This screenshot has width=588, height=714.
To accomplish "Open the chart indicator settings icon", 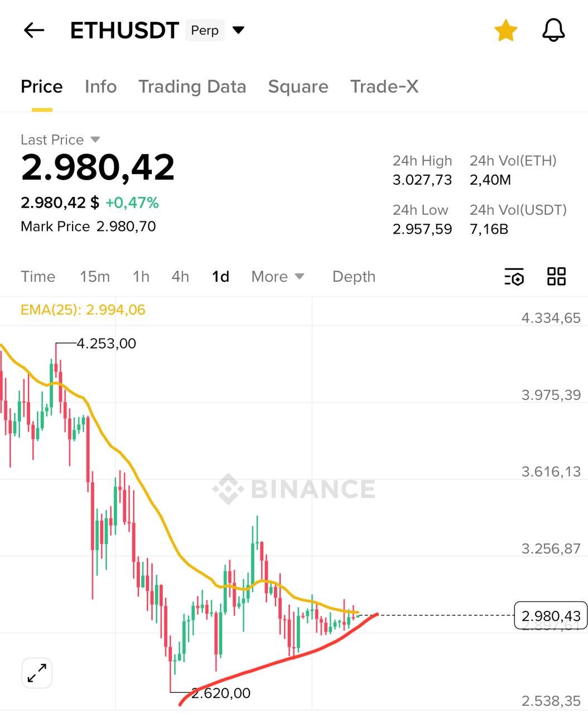I will coord(514,277).
